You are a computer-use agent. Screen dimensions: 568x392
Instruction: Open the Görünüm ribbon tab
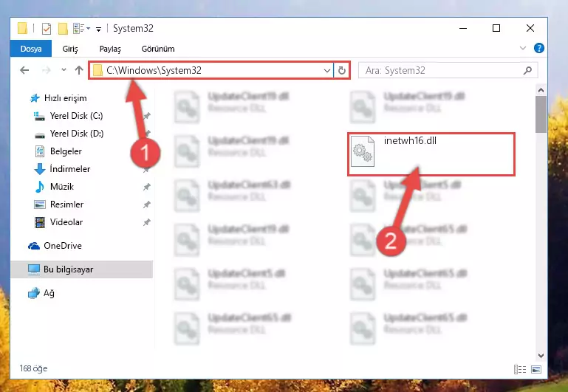pyautogui.click(x=158, y=49)
